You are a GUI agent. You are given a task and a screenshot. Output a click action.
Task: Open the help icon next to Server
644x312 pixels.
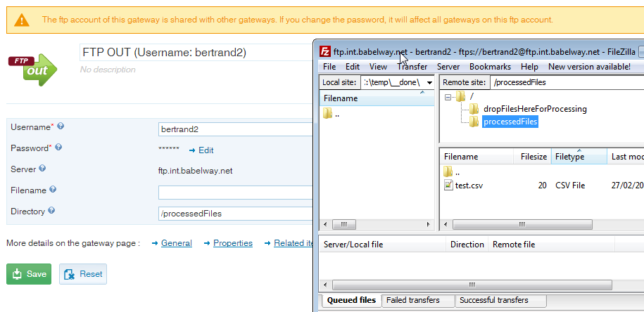(42, 168)
